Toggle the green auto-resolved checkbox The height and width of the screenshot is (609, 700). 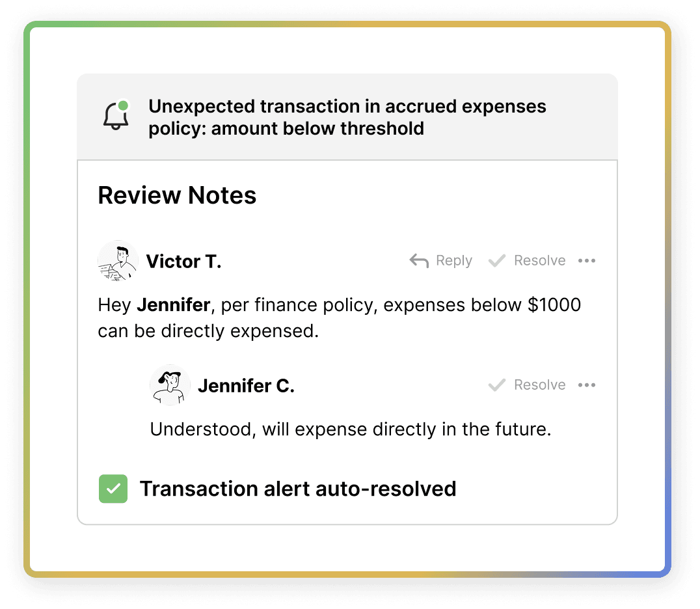(113, 489)
